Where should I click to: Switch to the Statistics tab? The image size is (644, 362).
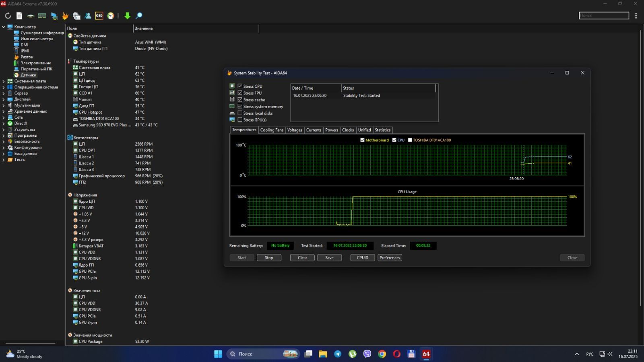tap(382, 130)
